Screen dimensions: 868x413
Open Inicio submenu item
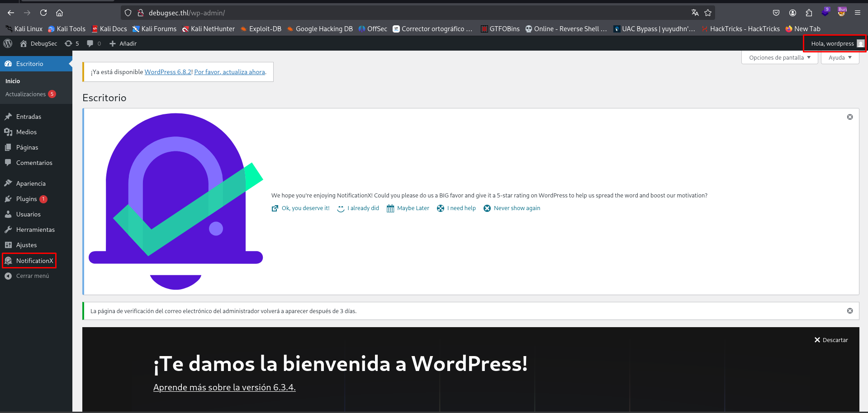(x=13, y=81)
